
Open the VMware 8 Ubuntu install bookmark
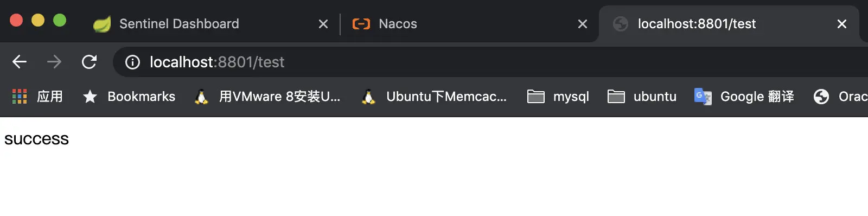267,97
